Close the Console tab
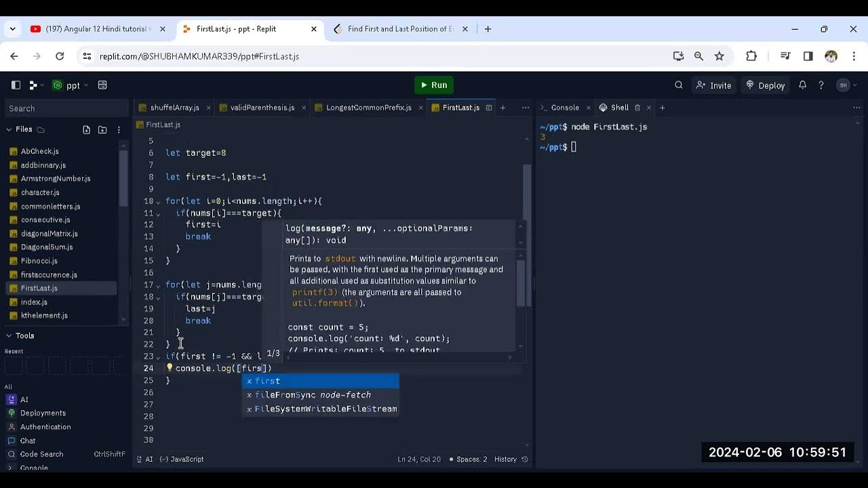The image size is (868, 488). (588, 108)
